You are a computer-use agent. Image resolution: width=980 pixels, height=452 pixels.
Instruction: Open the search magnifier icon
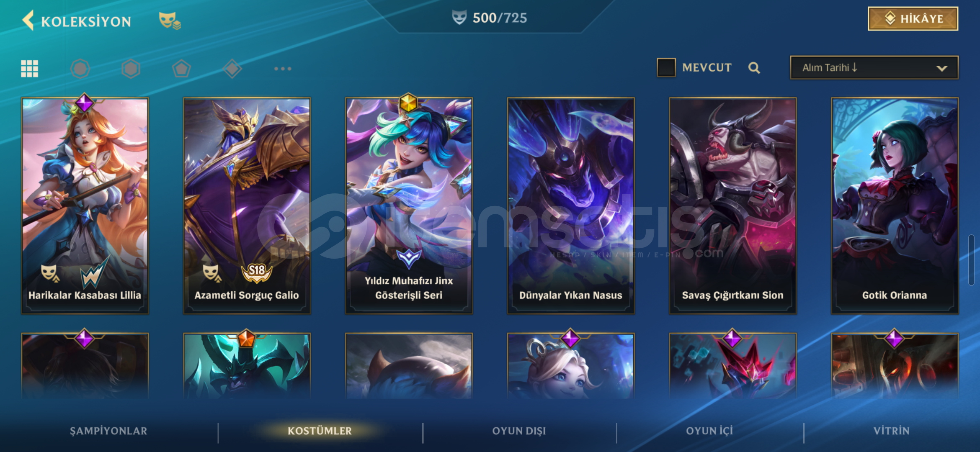[x=754, y=68]
